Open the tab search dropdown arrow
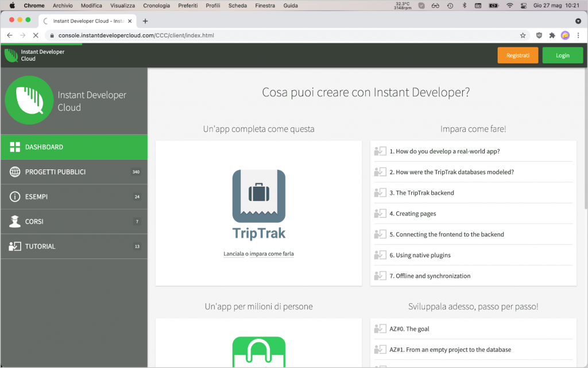The width and height of the screenshot is (588, 368). [578, 21]
